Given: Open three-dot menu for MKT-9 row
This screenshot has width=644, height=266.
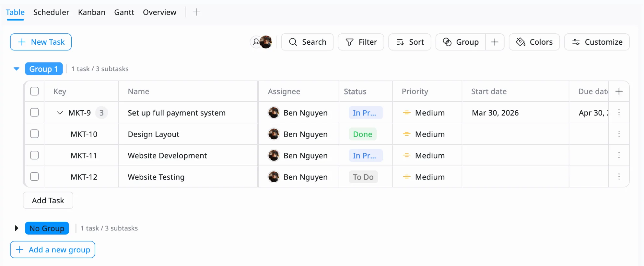Looking at the screenshot, I should (619, 113).
